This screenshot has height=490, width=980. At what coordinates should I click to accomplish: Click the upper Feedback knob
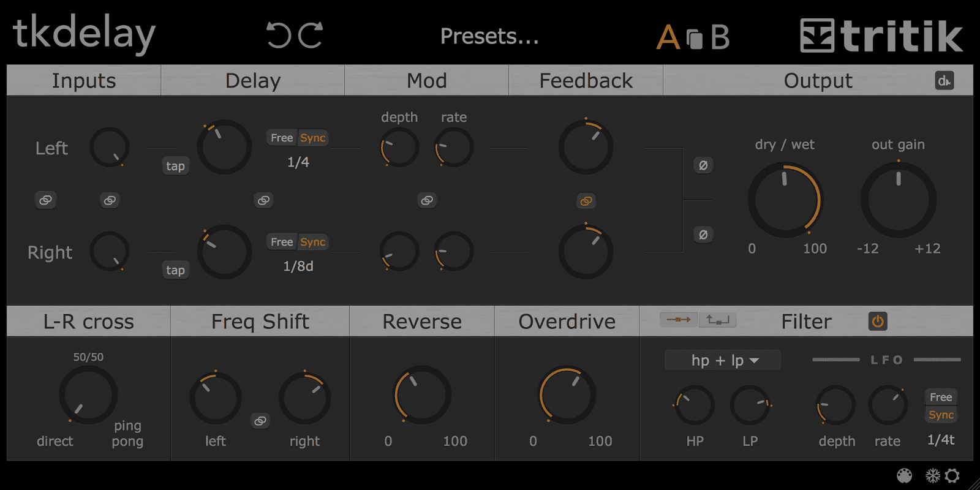click(x=586, y=147)
